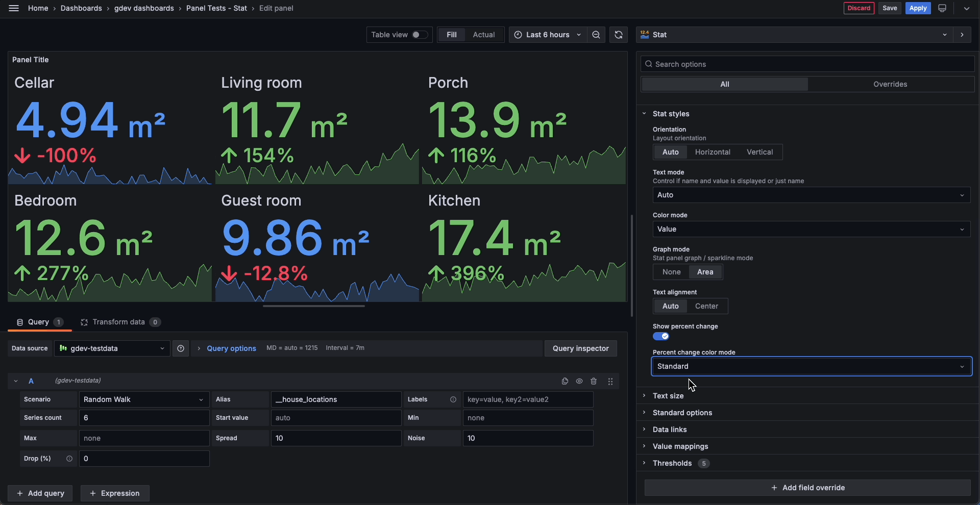Open the hamburger navigation menu
Viewport: 980px width, 505px height.
(x=14, y=8)
